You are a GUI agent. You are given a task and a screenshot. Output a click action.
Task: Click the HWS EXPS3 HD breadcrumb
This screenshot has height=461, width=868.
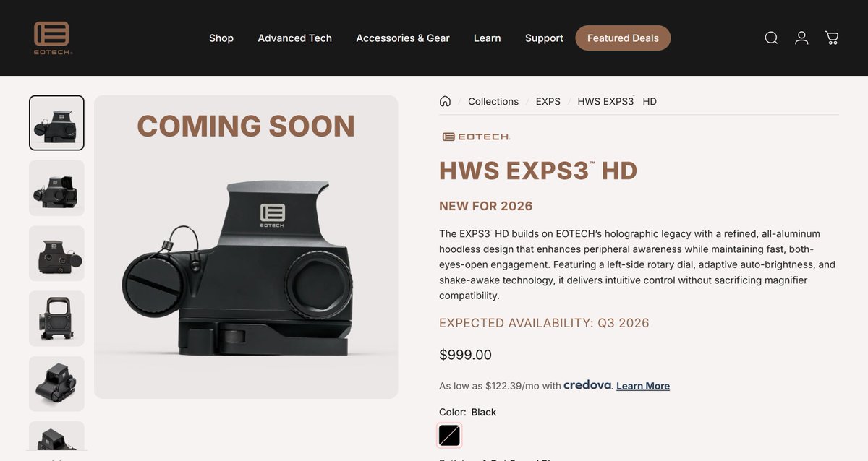click(x=617, y=101)
